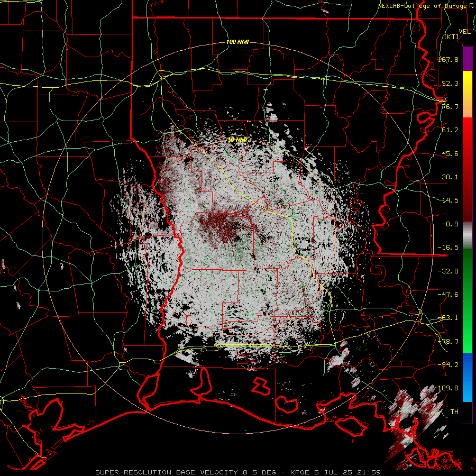Click the -16.5 velocity scale value

coord(448,248)
